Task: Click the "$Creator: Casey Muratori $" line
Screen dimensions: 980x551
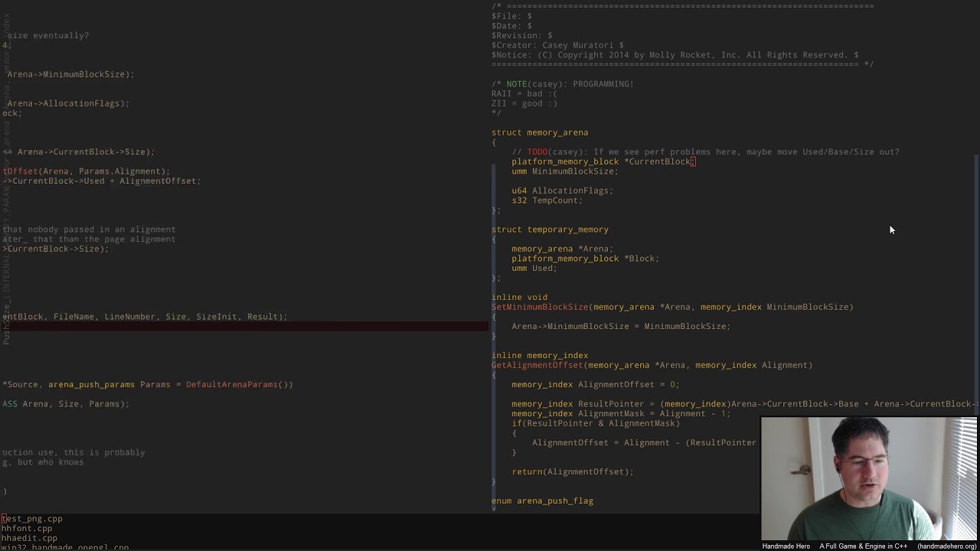Action: [x=557, y=45]
